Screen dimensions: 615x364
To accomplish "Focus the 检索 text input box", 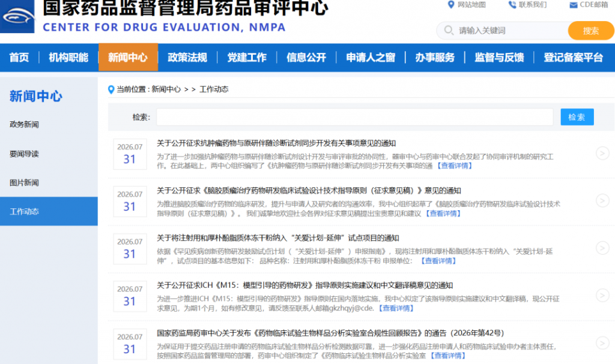I will tap(355, 117).
